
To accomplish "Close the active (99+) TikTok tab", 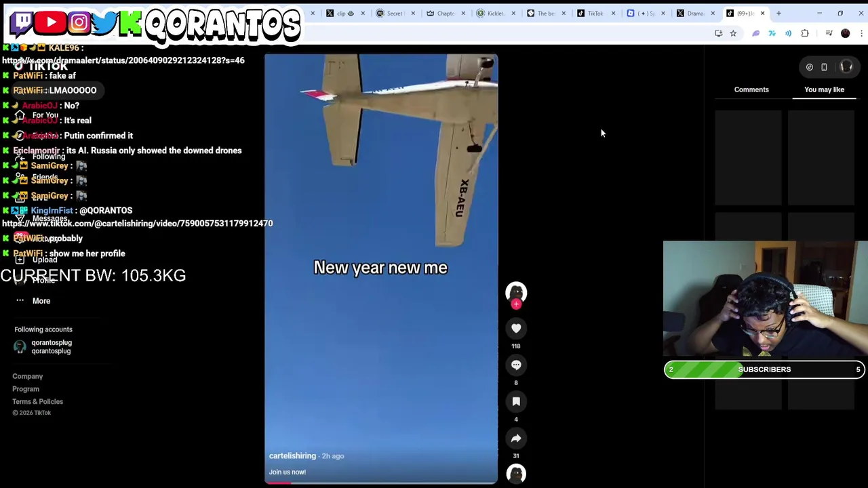I will click(762, 13).
